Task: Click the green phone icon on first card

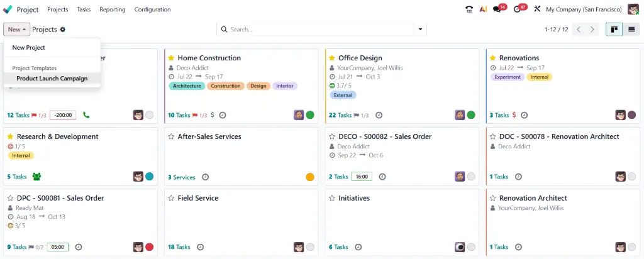Action: [86, 115]
